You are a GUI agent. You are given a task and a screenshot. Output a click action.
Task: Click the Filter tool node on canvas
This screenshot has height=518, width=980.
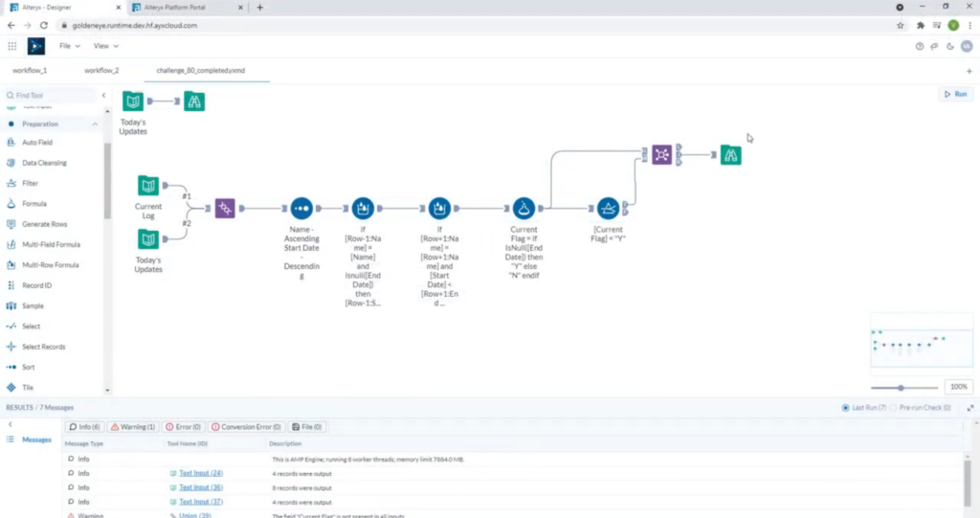(x=608, y=208)
